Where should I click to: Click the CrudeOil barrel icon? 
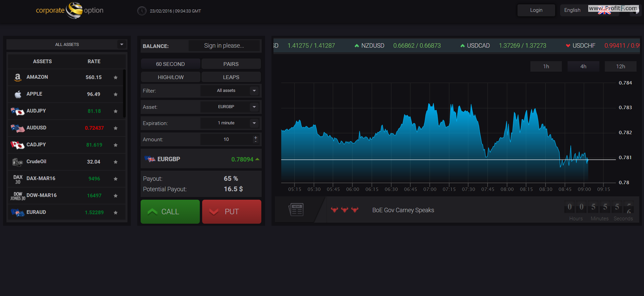18,162
